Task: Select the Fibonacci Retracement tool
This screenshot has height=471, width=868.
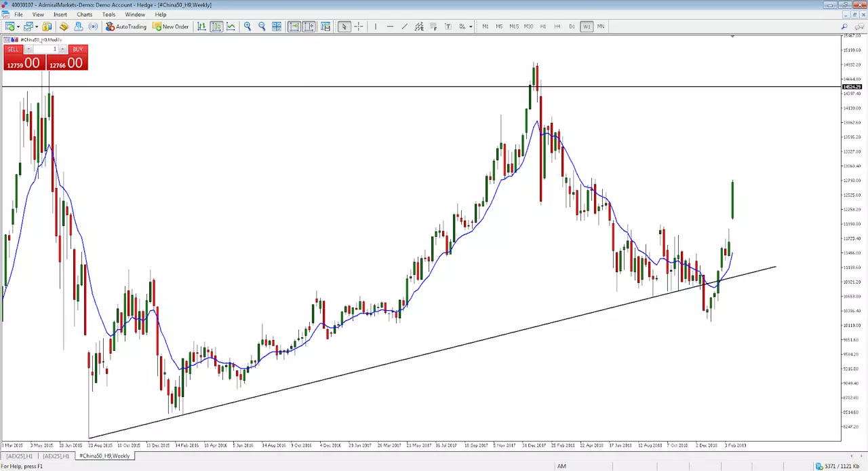Action: 433,26
